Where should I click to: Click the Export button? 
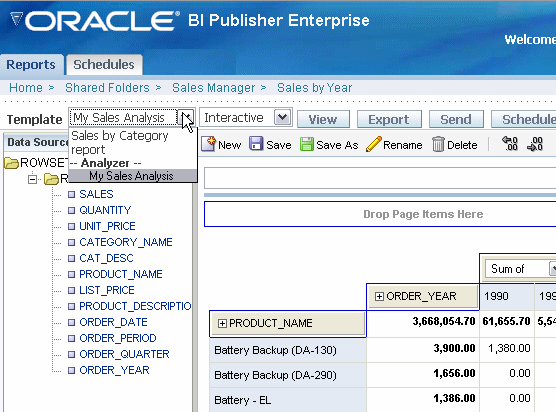coord(389,119)
